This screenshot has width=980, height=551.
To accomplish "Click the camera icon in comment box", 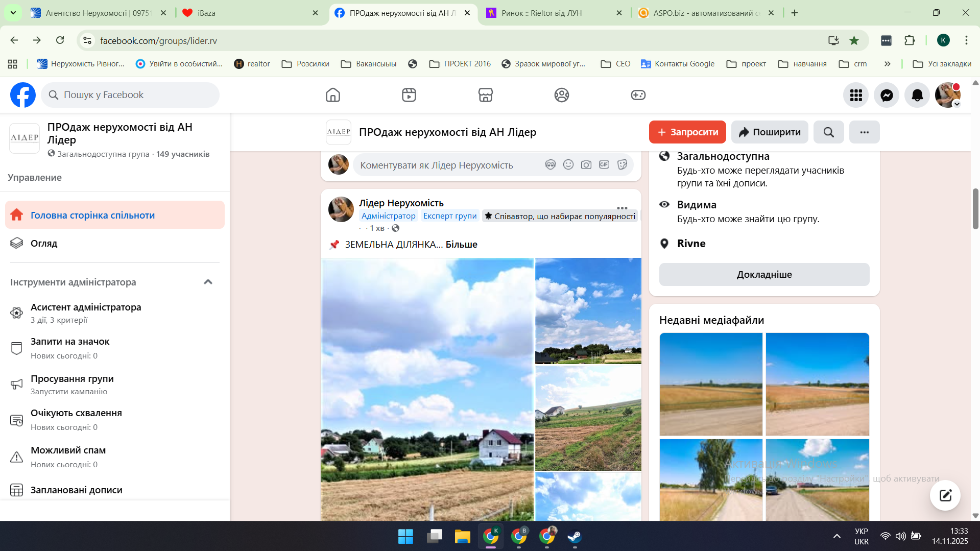I will (586, 164).
